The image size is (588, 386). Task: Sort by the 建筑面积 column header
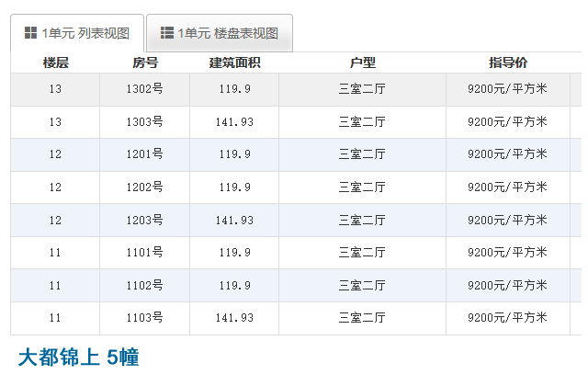pyautogui.click(x=234, y=62)
